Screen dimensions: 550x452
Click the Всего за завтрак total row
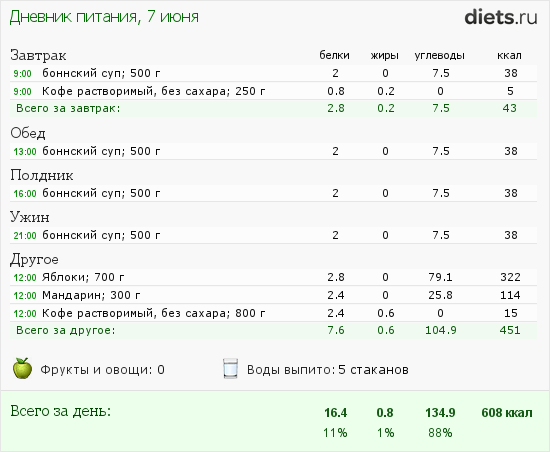coord(273,108)
